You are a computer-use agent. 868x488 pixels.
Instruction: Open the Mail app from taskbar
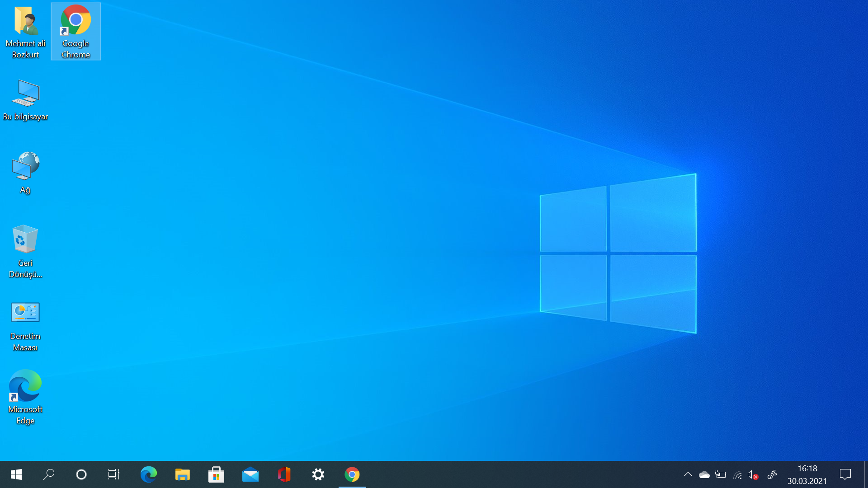click(250, 474)
